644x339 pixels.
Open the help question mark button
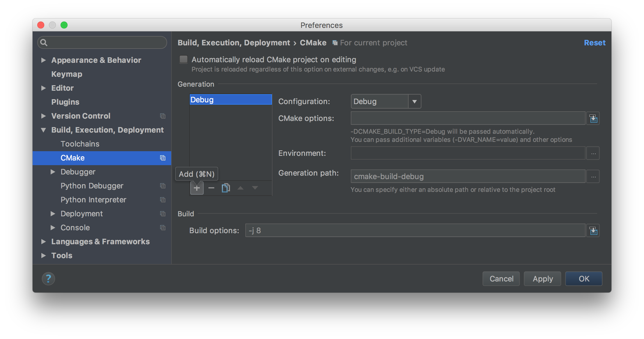(48, 279)
